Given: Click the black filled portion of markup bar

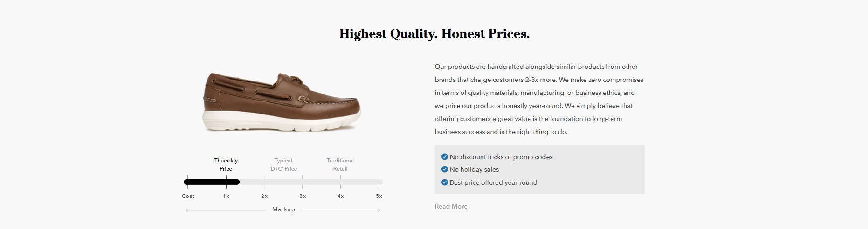Looking at the screenshot, I should (212, 182).
